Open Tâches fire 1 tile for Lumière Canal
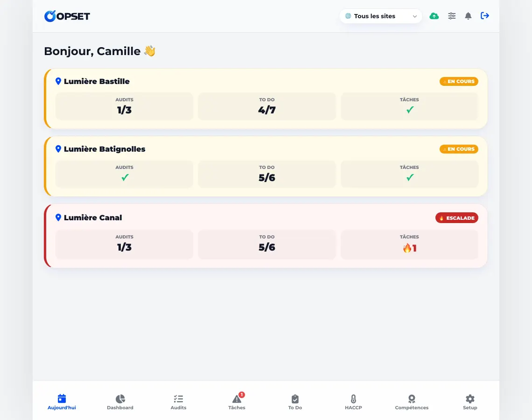 click(409, 244)
